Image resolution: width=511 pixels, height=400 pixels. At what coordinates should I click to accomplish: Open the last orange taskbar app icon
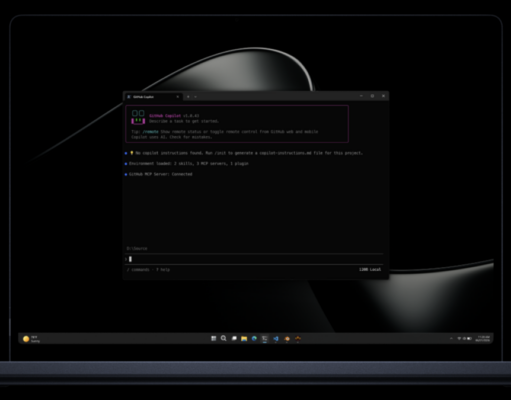coord(298,339)
